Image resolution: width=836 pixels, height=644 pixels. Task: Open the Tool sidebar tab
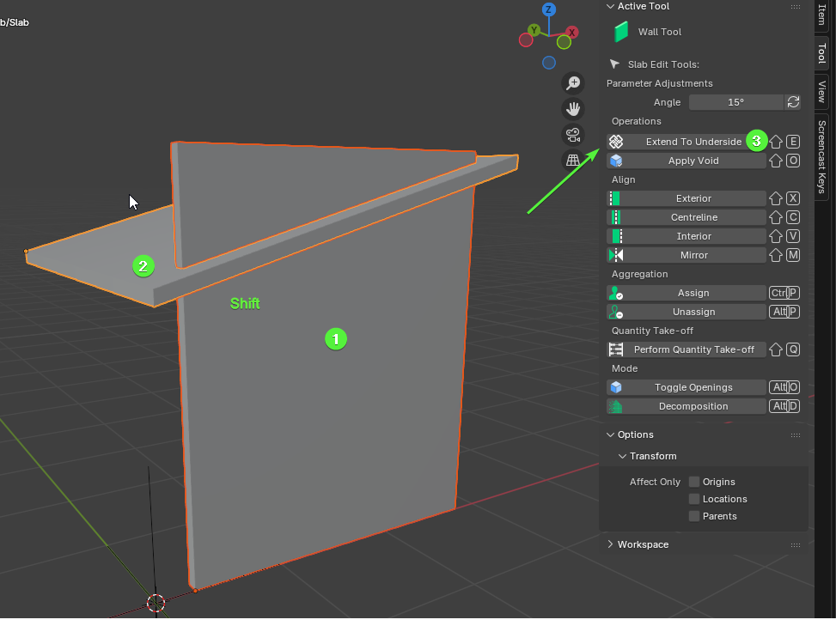coord(821,53)
